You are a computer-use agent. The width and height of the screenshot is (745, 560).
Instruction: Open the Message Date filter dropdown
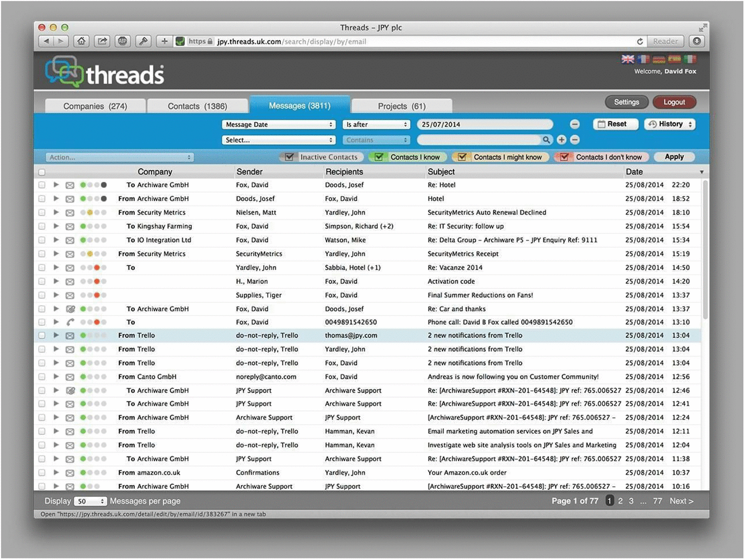pyautogui.click(x=279, y=124)
